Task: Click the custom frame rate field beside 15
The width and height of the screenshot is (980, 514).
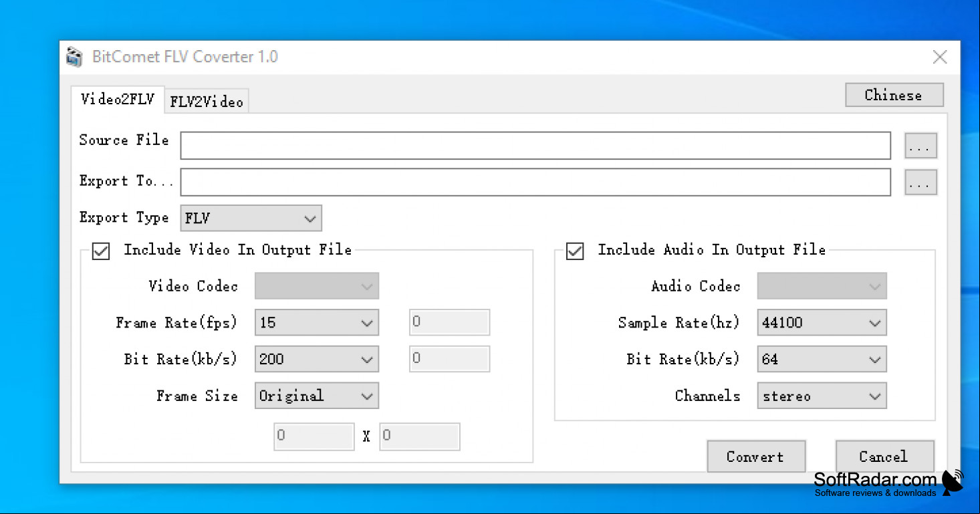Action: click(x=449, y=322)
